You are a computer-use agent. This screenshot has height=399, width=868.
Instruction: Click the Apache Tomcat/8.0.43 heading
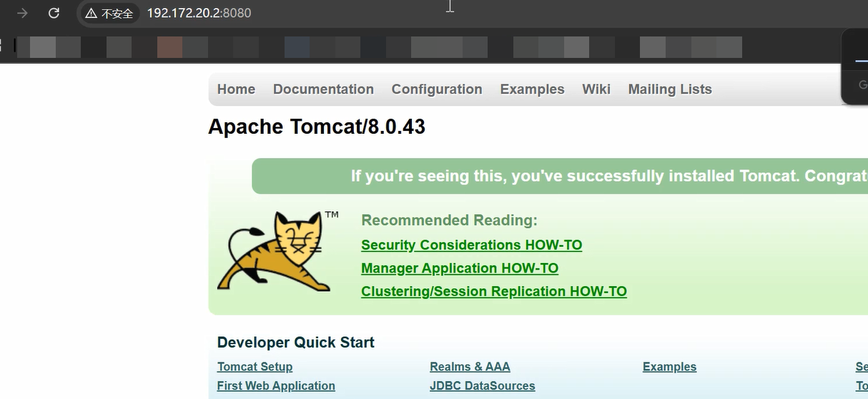click(x=317, y=127)
